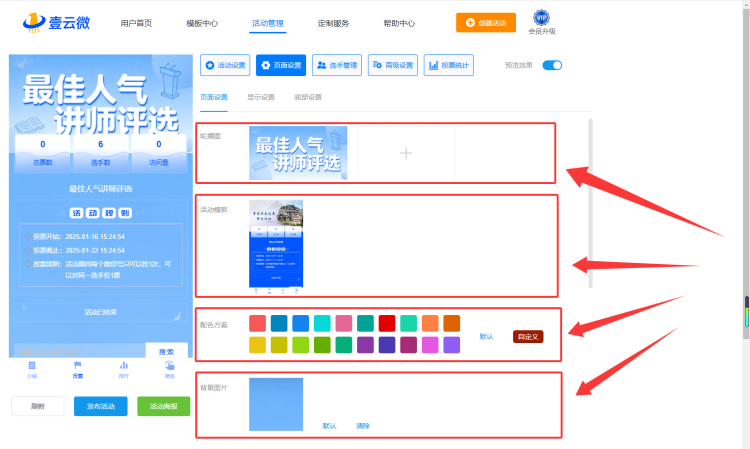
Task: Select the 排行 ranking chart icon
Action: point(124,370)
